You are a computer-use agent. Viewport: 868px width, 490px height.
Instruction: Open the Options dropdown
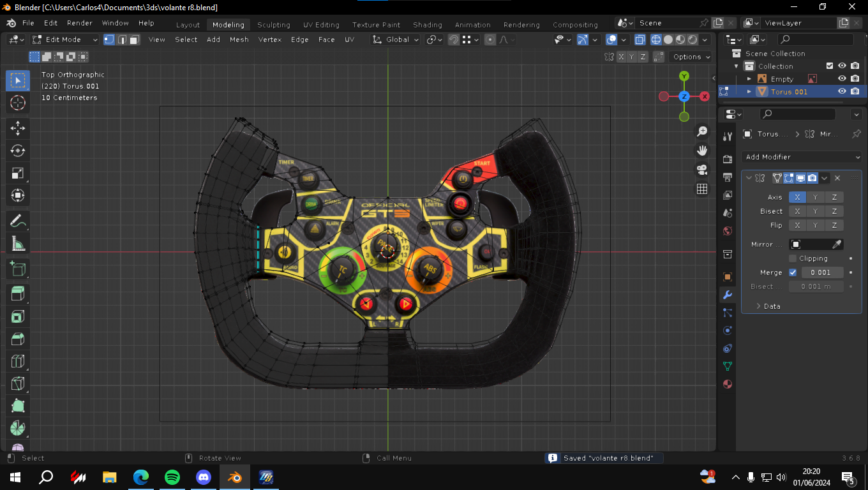[692, 57]
